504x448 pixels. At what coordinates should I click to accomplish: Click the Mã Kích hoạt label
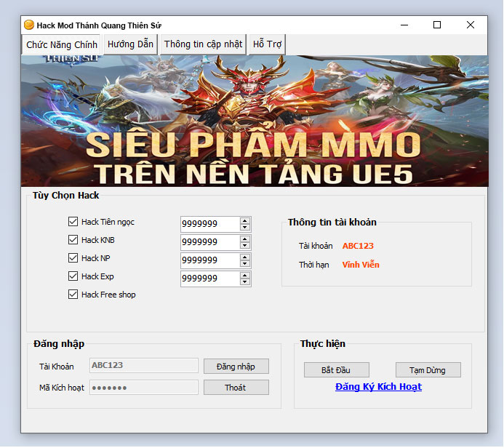point(61,388)
